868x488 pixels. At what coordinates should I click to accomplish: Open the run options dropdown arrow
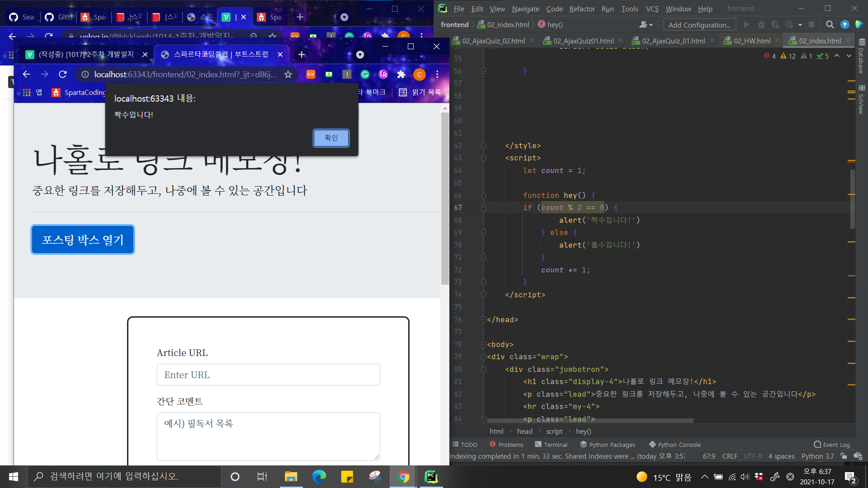pos(800,25)
